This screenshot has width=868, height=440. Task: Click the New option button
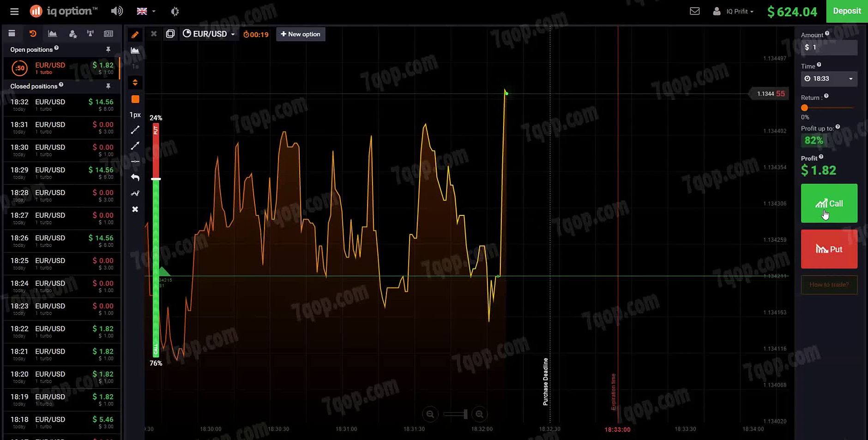[x=301, y=34]
